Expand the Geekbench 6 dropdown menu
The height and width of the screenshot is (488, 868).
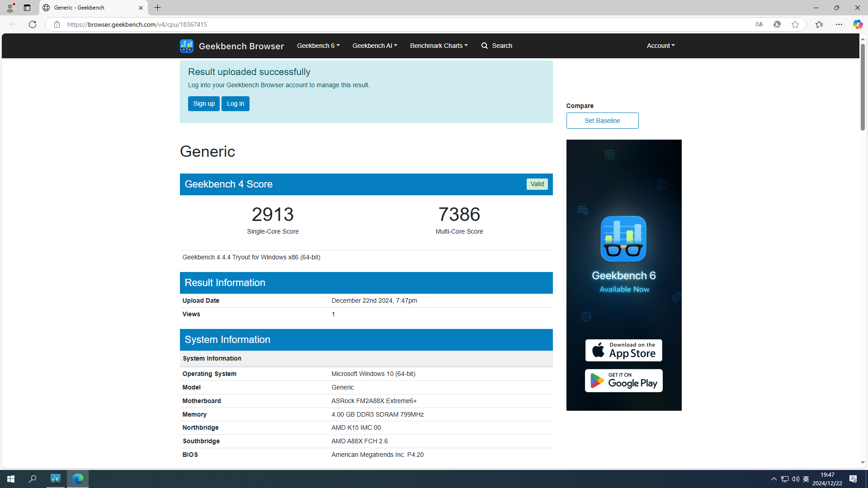318,46
